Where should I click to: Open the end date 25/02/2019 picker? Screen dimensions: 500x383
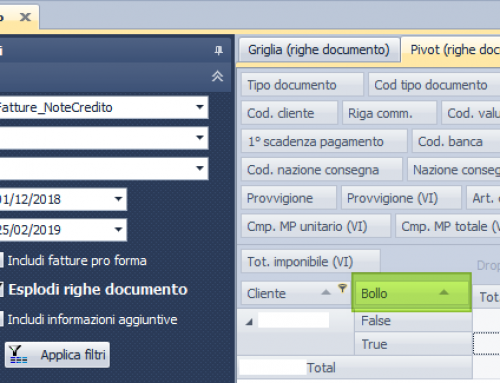pyautogui.click(x=118, y=230)
